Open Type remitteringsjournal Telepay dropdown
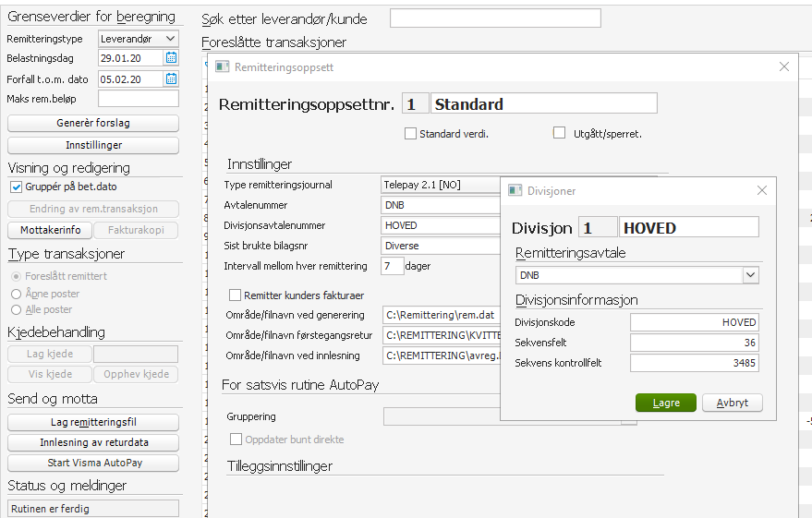Viewport: 812px width, 518px height. 442,185
